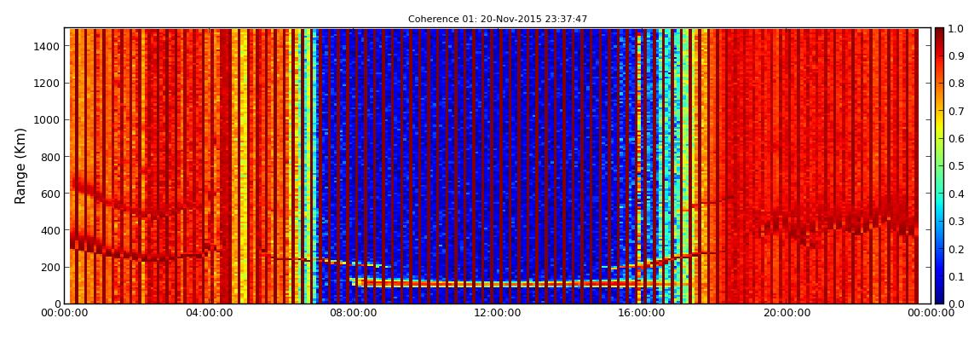Click the plot title 'Coherence 01: 20-Nov-2015 23:37:47'
The image size is (980, 347).
[x=498, y=20]
